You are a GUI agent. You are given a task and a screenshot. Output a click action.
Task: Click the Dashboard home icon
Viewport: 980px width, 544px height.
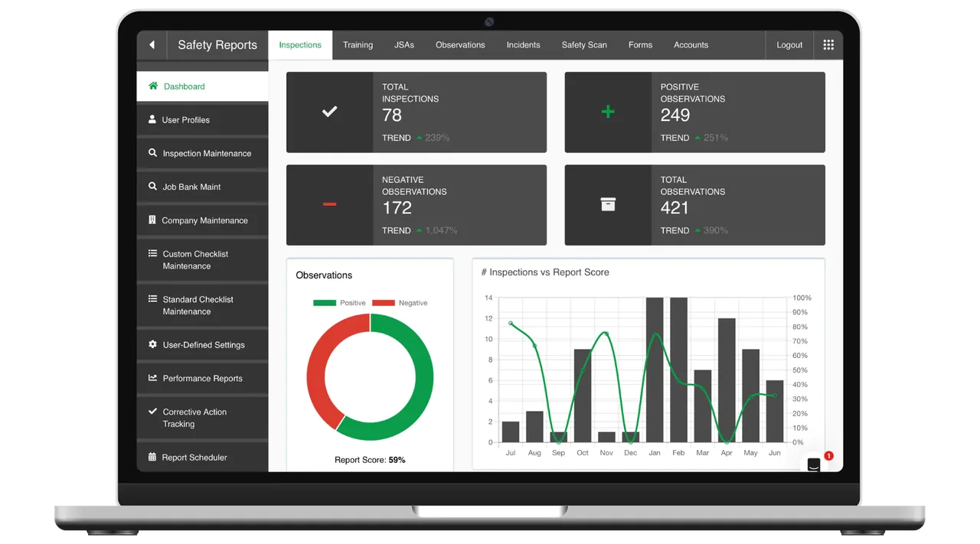(153, 86)
